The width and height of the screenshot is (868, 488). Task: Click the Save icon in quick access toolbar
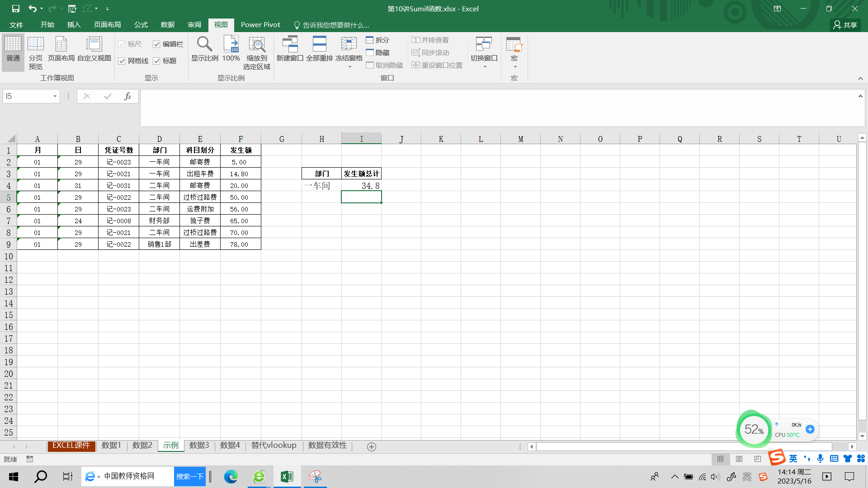(16, 9)
